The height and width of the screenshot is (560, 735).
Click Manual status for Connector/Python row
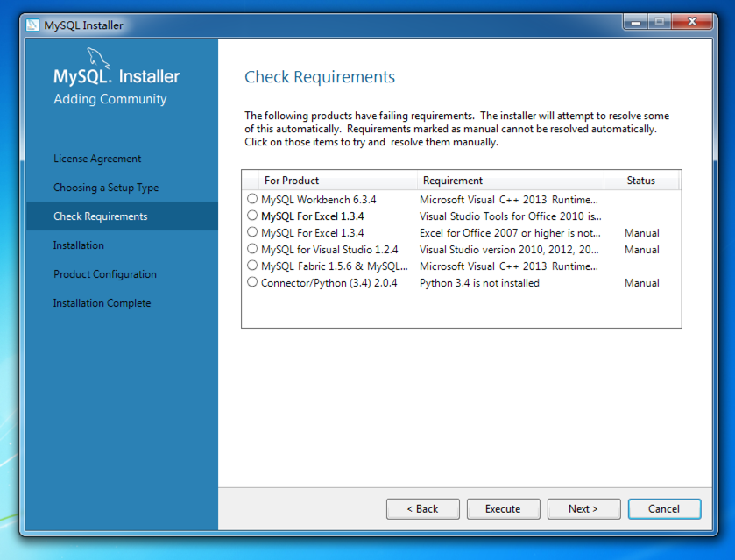[642, 283]
